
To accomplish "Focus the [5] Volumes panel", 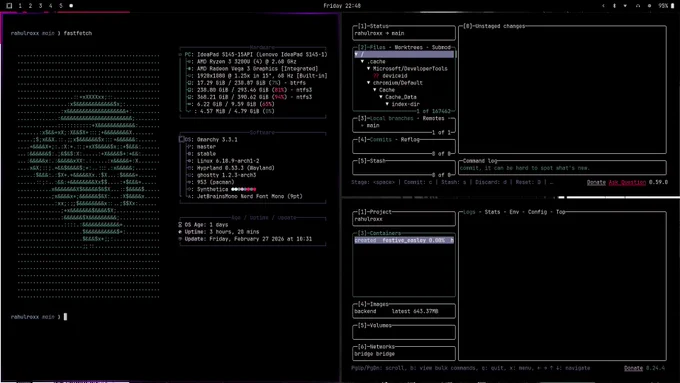I will pyautogui.click(x=404, y=332).
